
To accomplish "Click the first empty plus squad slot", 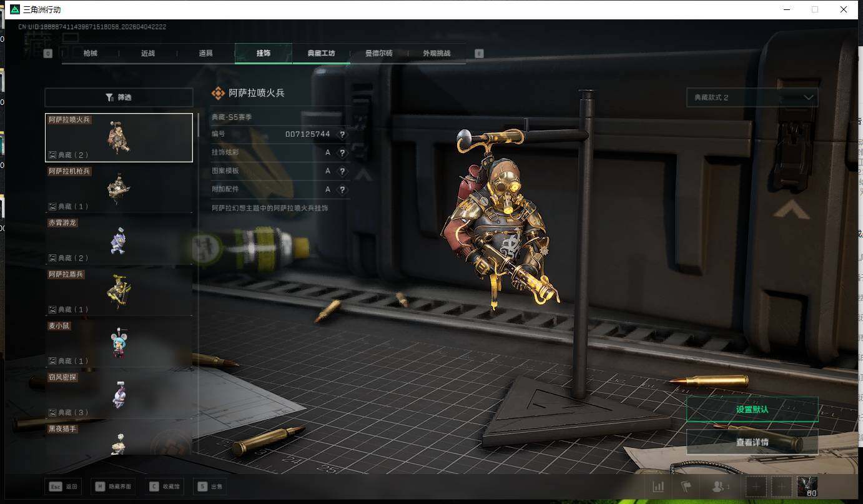I will 756,487.
